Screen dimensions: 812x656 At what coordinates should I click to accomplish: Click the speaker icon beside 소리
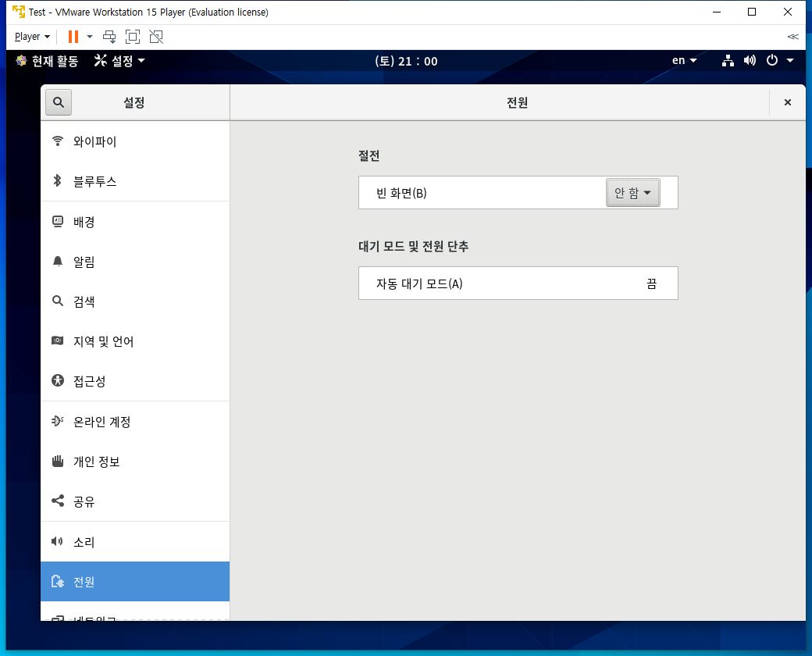(x=57, y=541)
